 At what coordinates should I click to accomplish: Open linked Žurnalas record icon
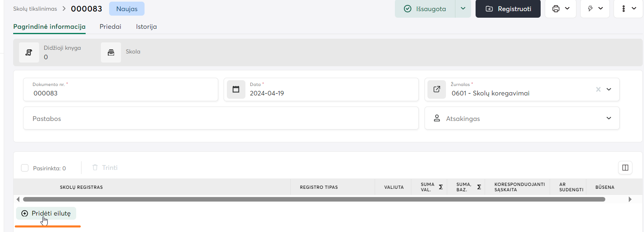coord(437,89)
